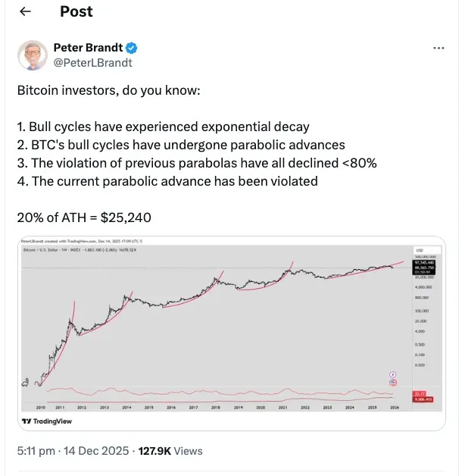Open the @PeterLBrandt handle link
Image resolution: width=459 pixels, height=476 pixels.
[x=88, y=61]
